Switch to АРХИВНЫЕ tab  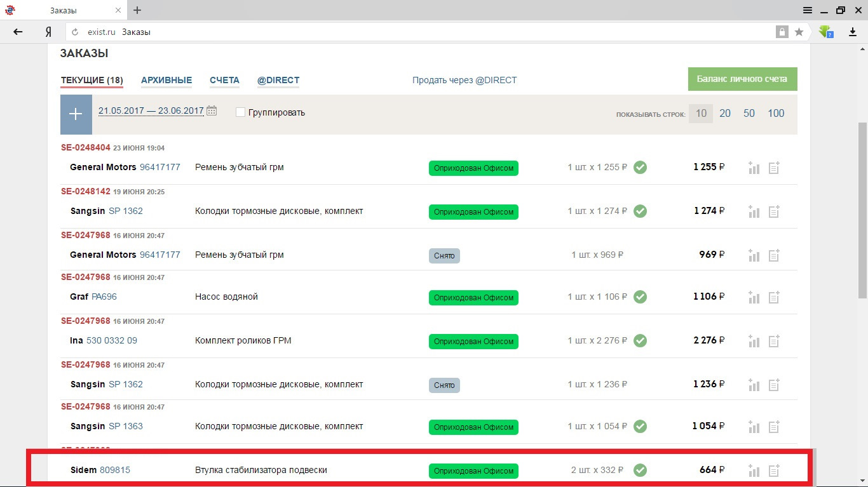point(166,81)
